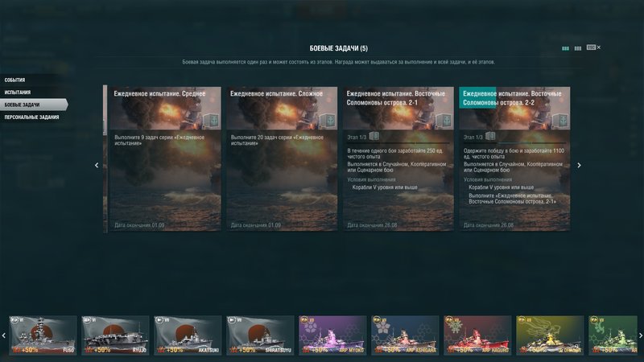This screenshot has width=644, height=362.
Task: Click the Боевые задачи (5) heading
Action: point(339,48)
